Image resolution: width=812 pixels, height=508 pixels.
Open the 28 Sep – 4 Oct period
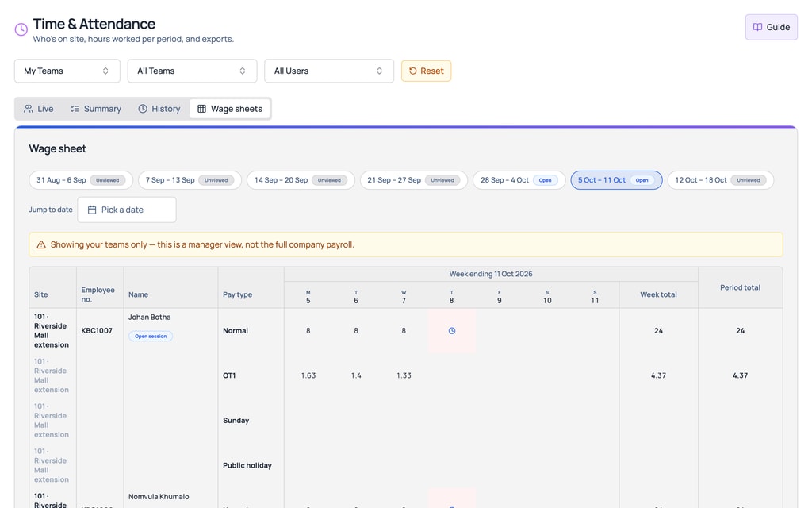tap(519, 180)
